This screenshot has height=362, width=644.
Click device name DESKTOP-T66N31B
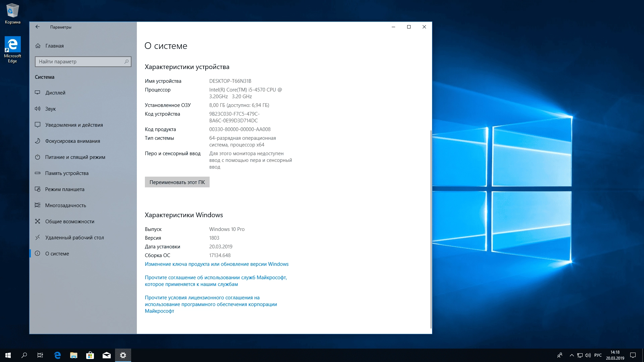[x=230, y=81]
